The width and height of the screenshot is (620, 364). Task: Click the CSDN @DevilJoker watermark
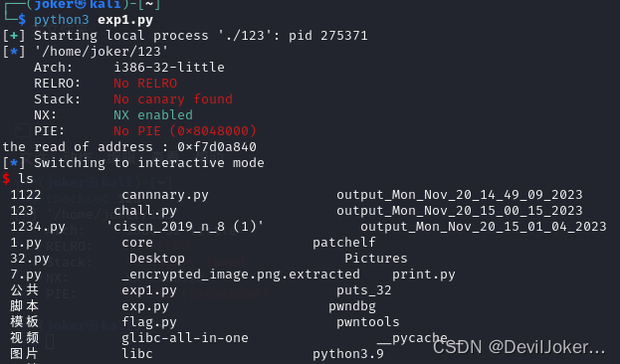[518, 347]
